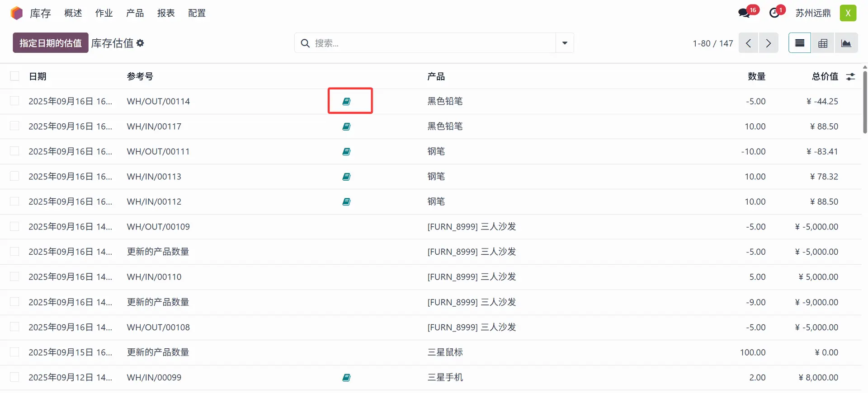Select the list view icon
This screenshot has height=393, width=868.
[800, 43]
